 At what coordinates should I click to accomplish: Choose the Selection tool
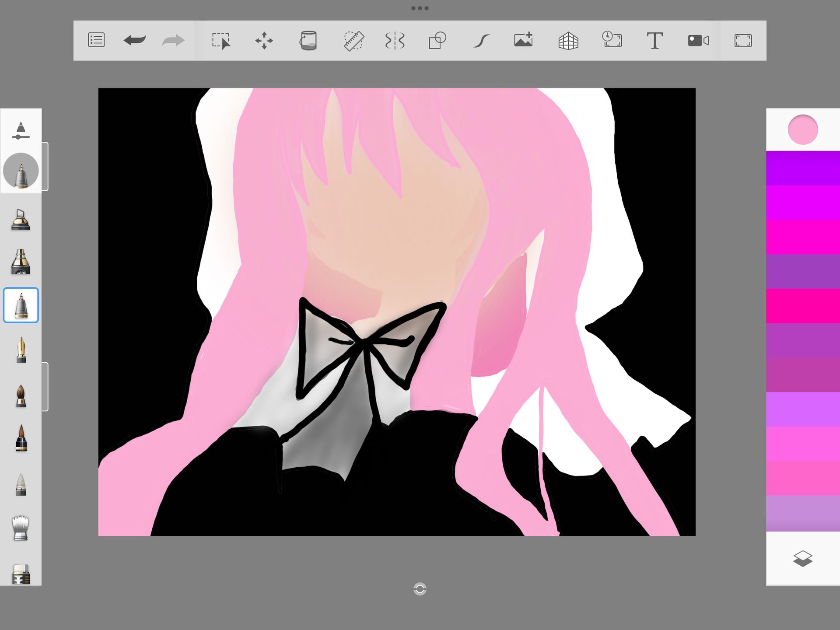click(221, 41)
